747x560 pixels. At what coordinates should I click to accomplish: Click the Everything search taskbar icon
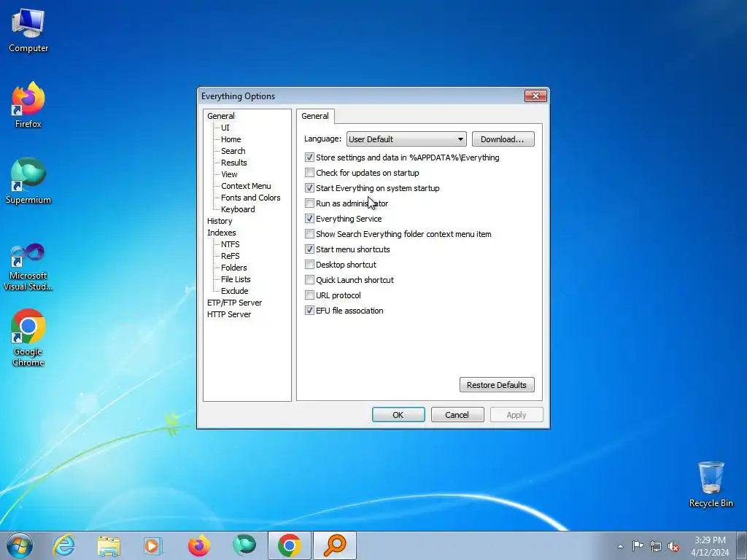click(x=334, y=545)
